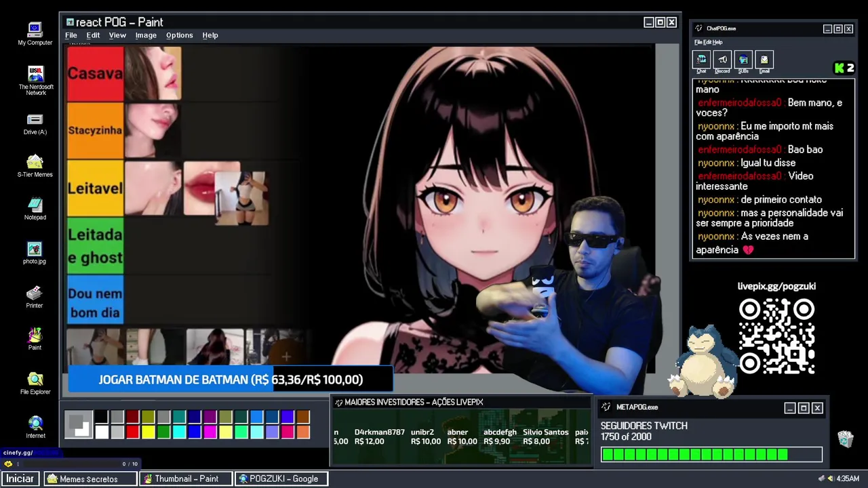Switch to POGZUKI – Google taskbar item

tap(281, 479)
